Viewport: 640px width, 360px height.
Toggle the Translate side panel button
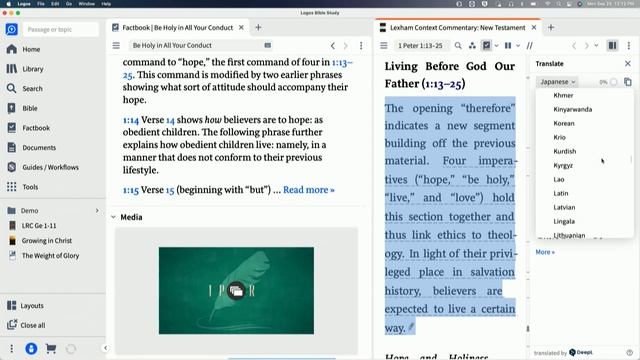(x=612, y=45)
